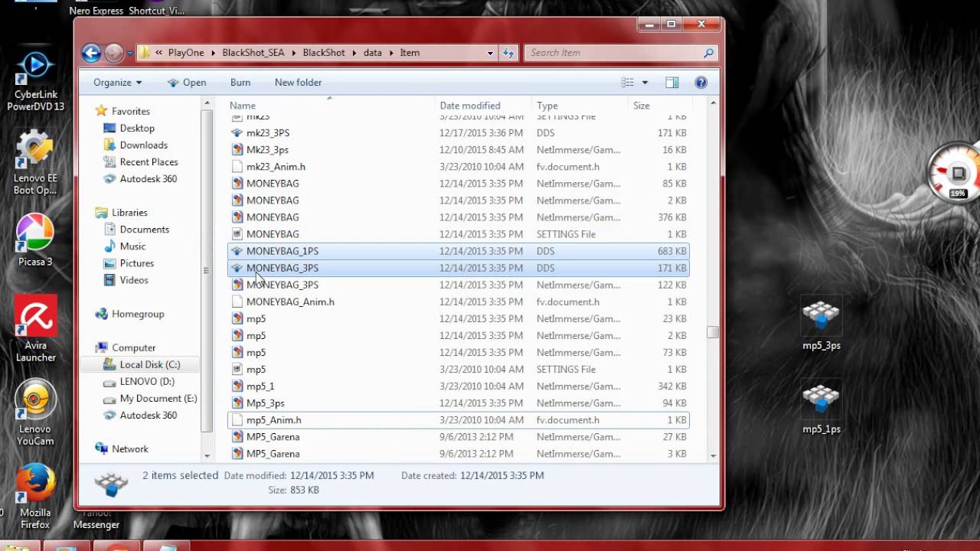The width and height of the screenshot is (980, 551).
Task: Select the MONEYBAG_Anim.h file
Action: [459, 302]
